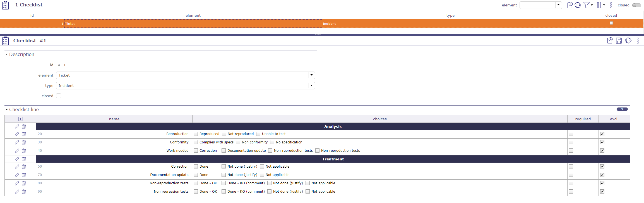Viewport: 644px width, 203px height.
Task: Click the Treatment section header row
Action: 333,159
